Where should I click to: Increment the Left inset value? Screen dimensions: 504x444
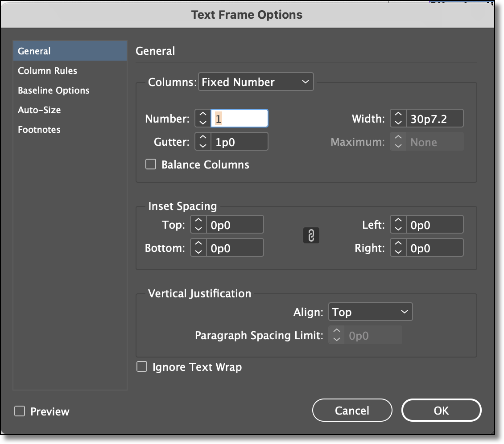point(397,221)
